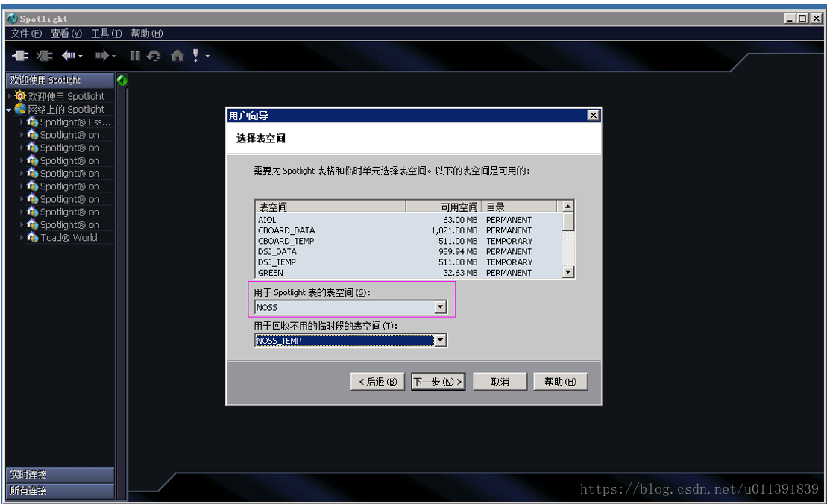The width and height of the screenshot is (827, 504).
Task: Click the 下一步(N) > button
Action: point(438,382)
